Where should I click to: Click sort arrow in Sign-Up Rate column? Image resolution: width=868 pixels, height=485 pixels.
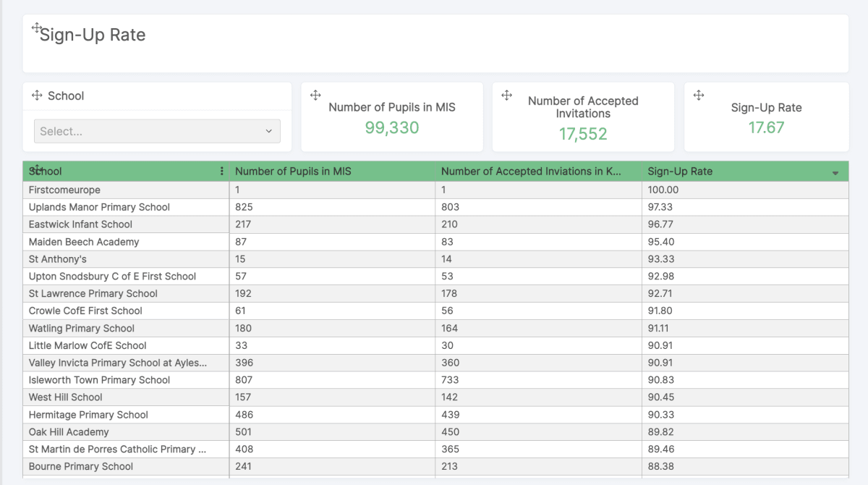(835, 173)
